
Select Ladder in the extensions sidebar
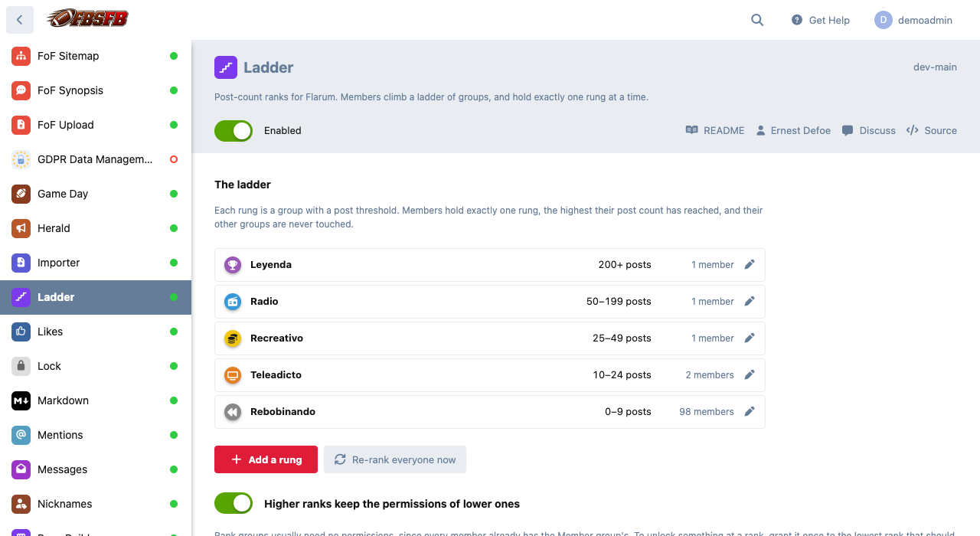tap(96, 297)
